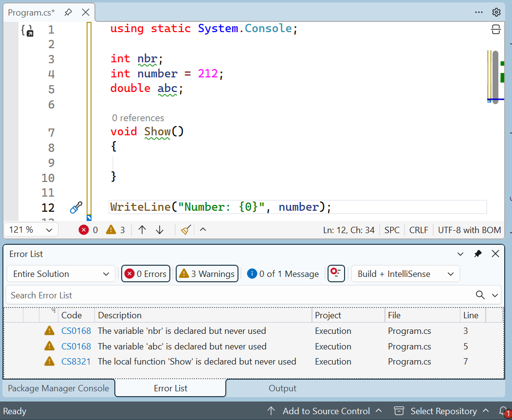Click the split editor window icon
This screenshot has height=420, width=512.
(x=495, y=29)
